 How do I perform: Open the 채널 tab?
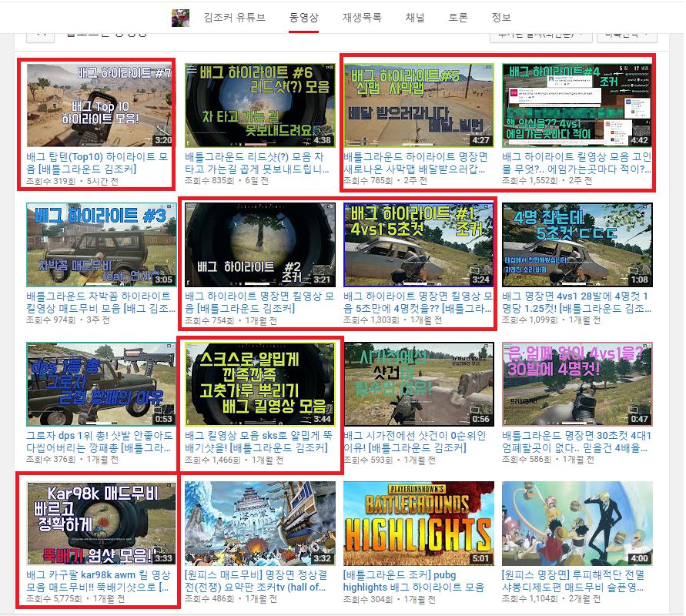(415, 18)
